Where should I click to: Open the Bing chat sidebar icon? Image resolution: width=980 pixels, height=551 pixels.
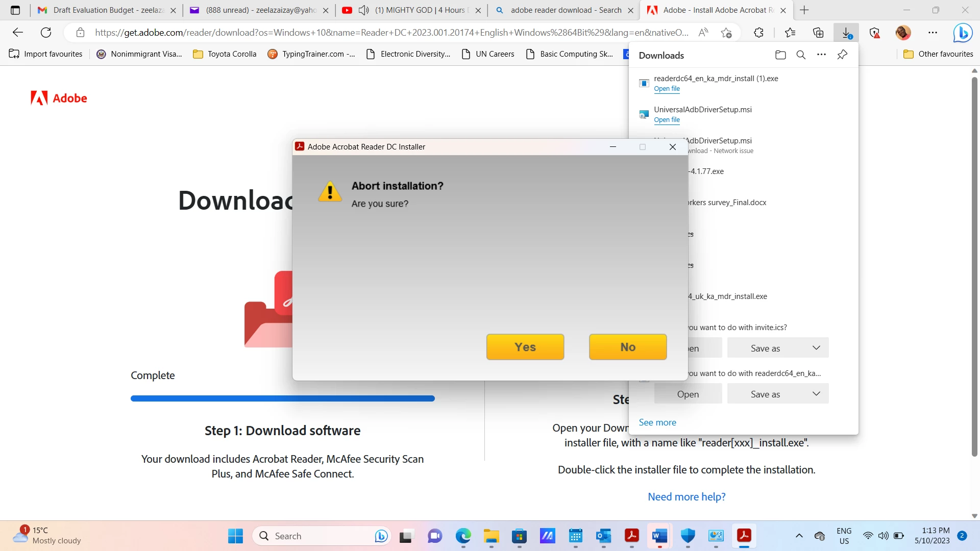pos(963,33)
